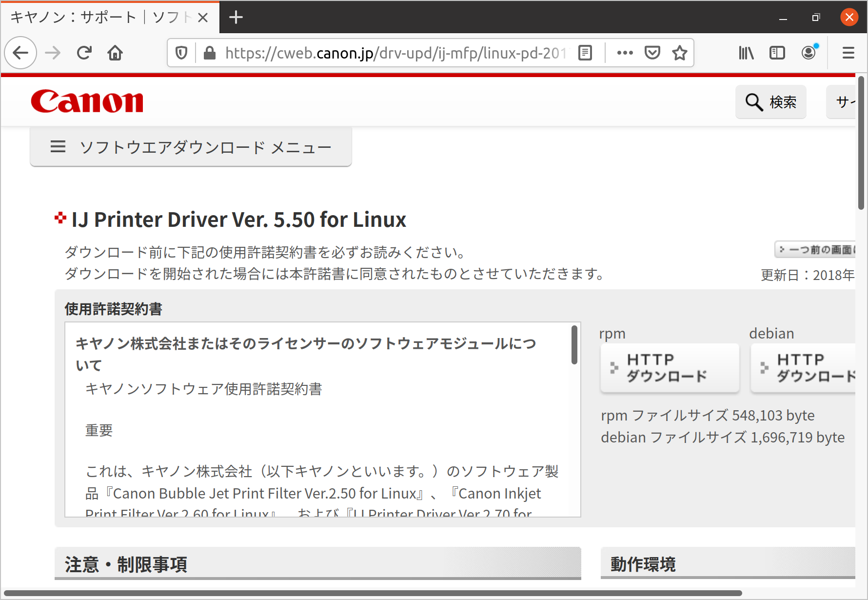Click the address bar URL field

[x=395, y=53]
